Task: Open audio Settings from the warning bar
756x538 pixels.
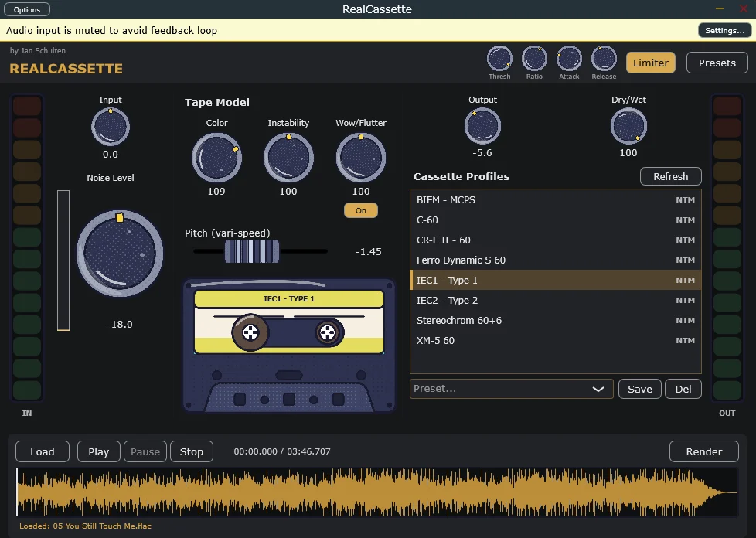Action: [724, 30]
